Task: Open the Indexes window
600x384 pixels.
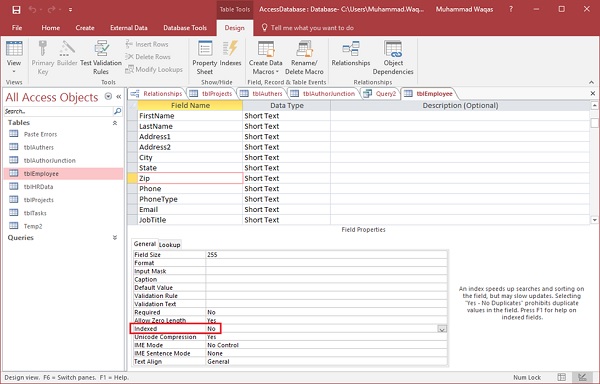Action: point(230,54)
